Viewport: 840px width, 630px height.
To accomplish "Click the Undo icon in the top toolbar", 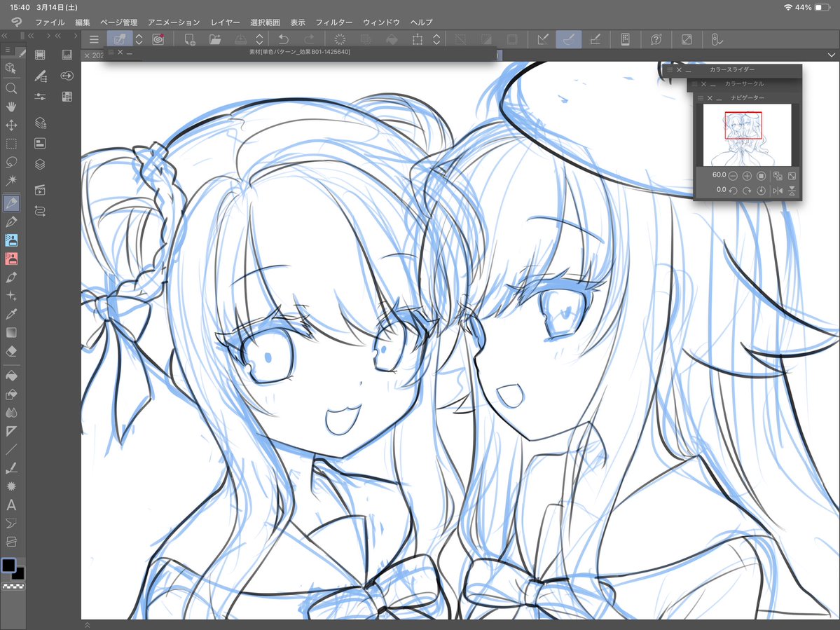I will [283, 39].
